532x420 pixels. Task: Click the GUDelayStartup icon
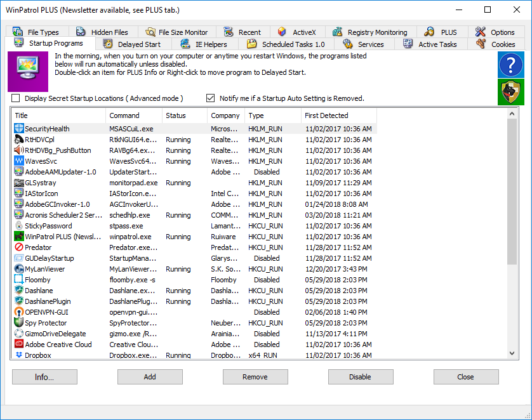coord(19,258)
